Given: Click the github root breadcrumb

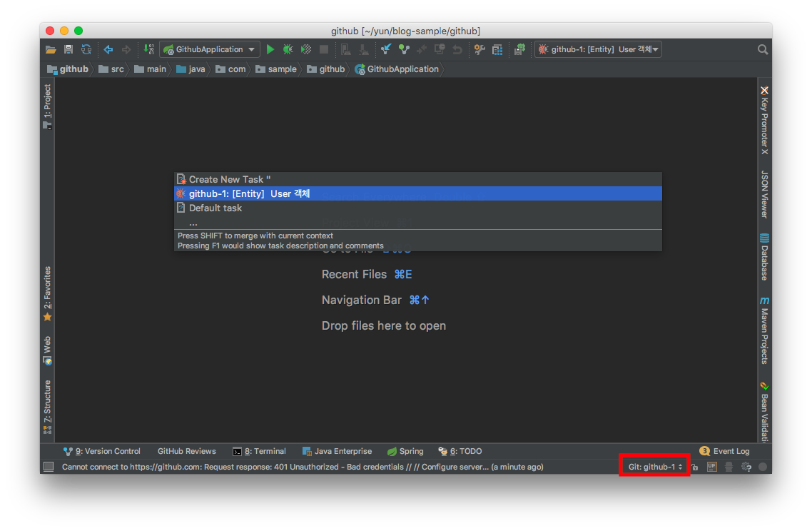Looking at the screenshot, I should click(68, 69).
